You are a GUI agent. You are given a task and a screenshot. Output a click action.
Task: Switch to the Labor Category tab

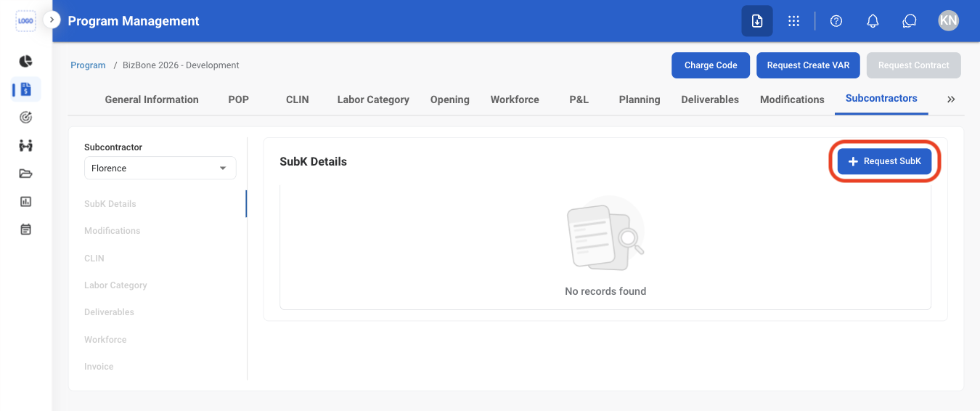click(373, 99)
